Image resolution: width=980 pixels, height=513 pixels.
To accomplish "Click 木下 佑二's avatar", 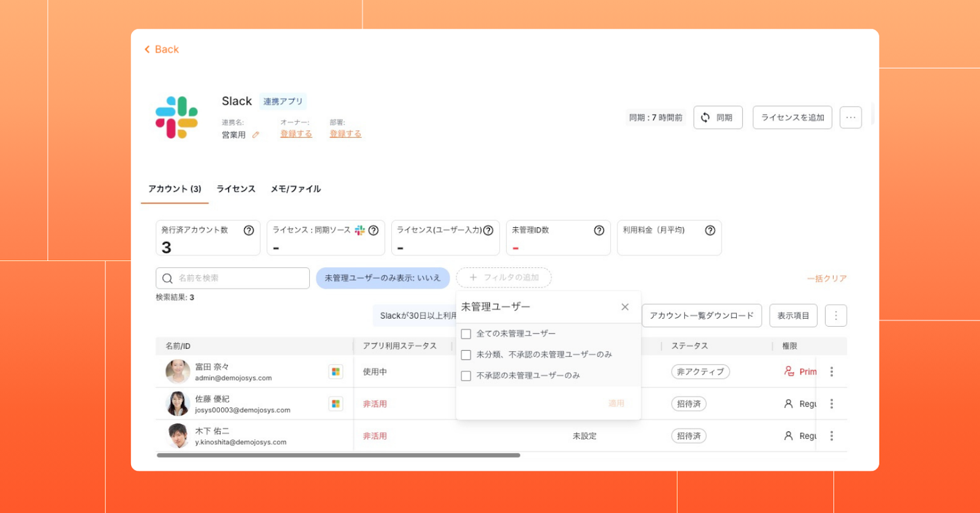I will [178, 436].
